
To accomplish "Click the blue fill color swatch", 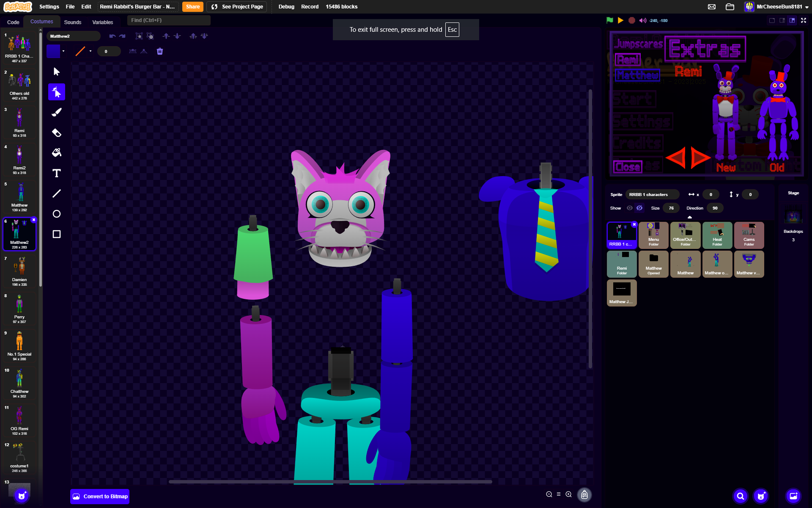I will (53, 51).
